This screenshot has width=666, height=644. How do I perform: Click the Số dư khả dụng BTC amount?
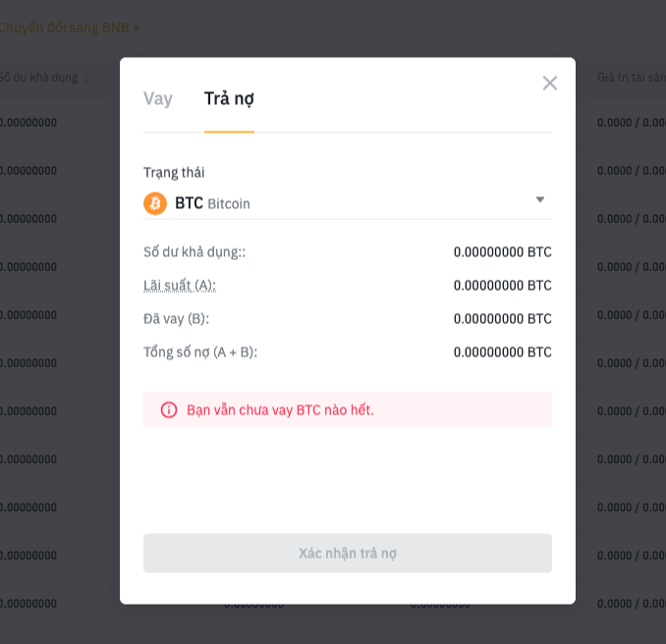pyautogui.click(x=503, y=252)
